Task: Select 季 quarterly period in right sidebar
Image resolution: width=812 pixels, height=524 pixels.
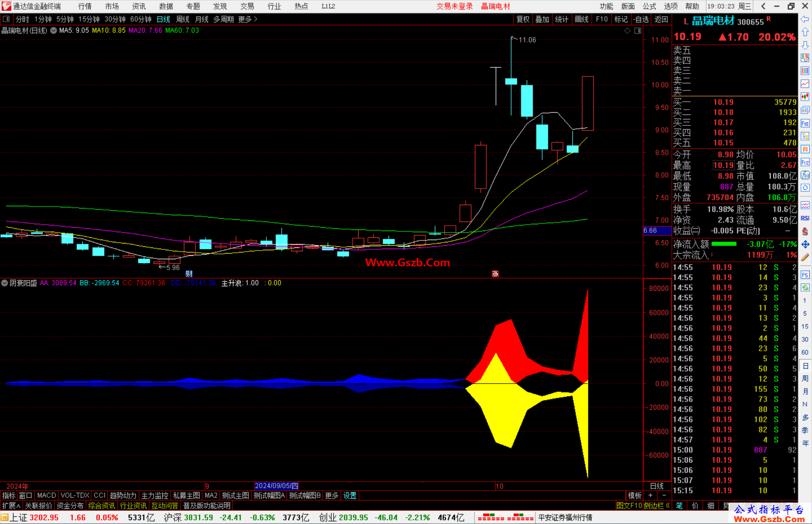Action: tap(805, 430)
